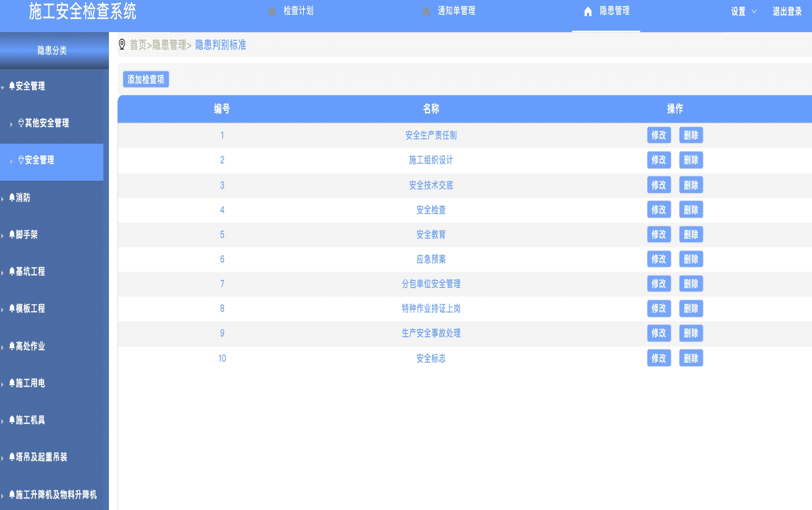
Task: Click bell icon next to 施工升降机及物料升降机
Action: click(12, 494)
